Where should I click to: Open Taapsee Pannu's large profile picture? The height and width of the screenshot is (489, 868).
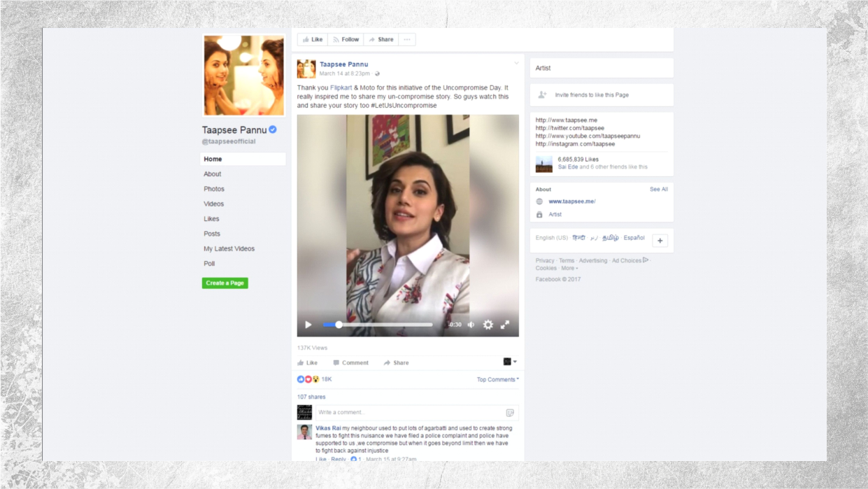point(244,76)
